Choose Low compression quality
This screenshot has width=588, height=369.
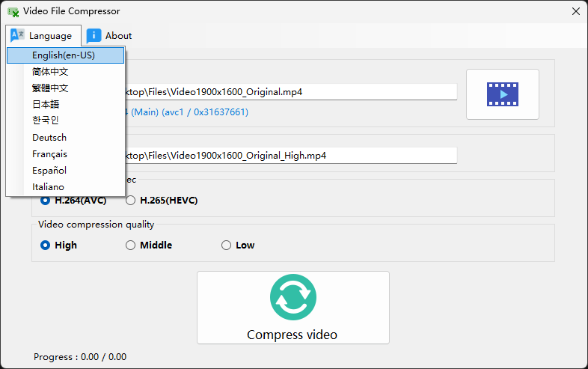pos(238,245)
